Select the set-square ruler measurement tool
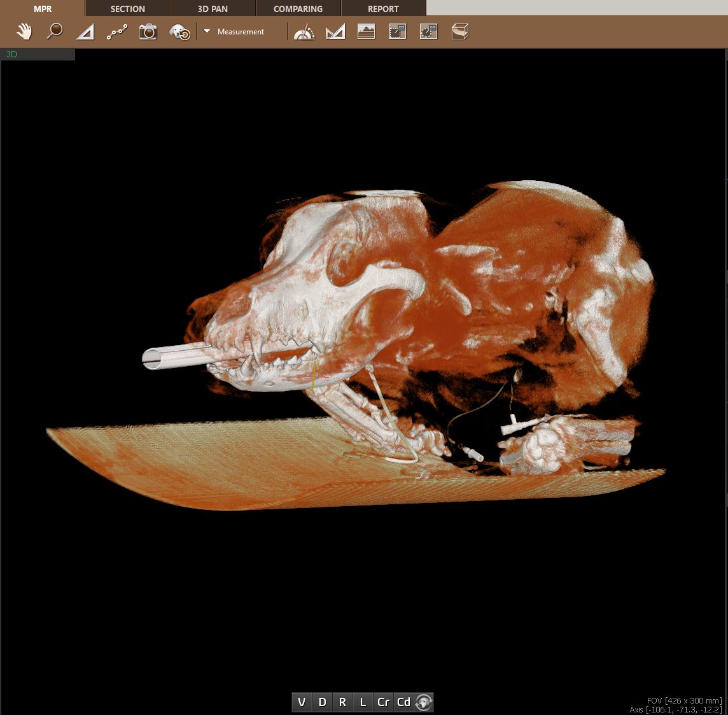Image resolution: width=728 pixels, height=715 pixels. pyautogui.click(x=335, y=31)
